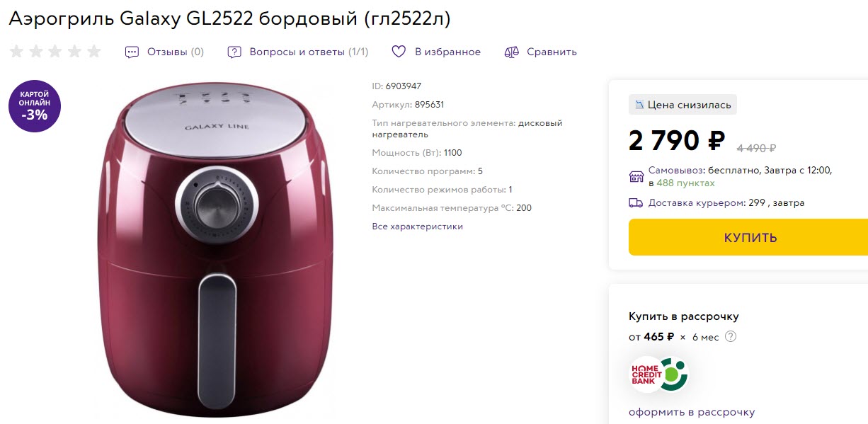Click the compare scales icon

click(x=510, y=52)
